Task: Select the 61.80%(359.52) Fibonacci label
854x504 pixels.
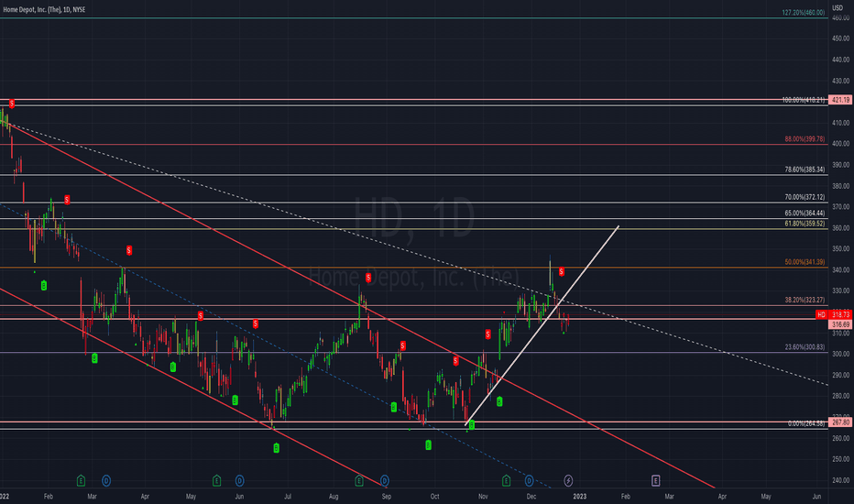Action: (805, 224)
